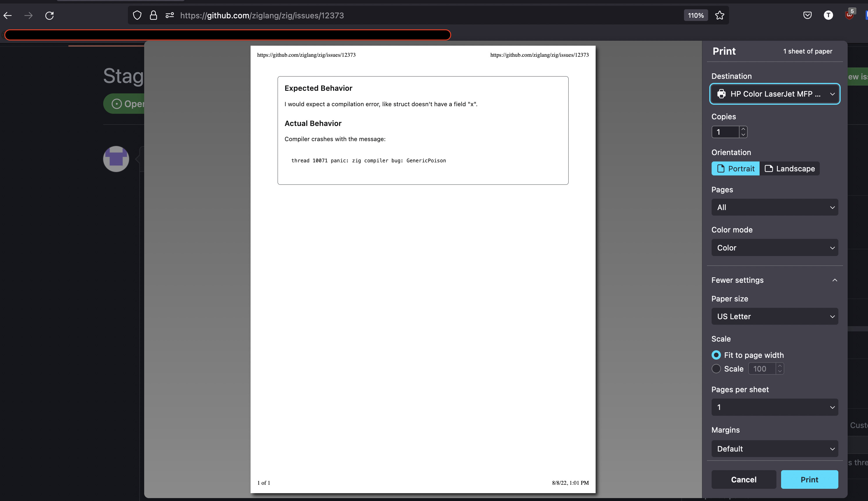This screenshot has height=501, width=868.
Task: Reload the current page
Action: click(49, 15)
